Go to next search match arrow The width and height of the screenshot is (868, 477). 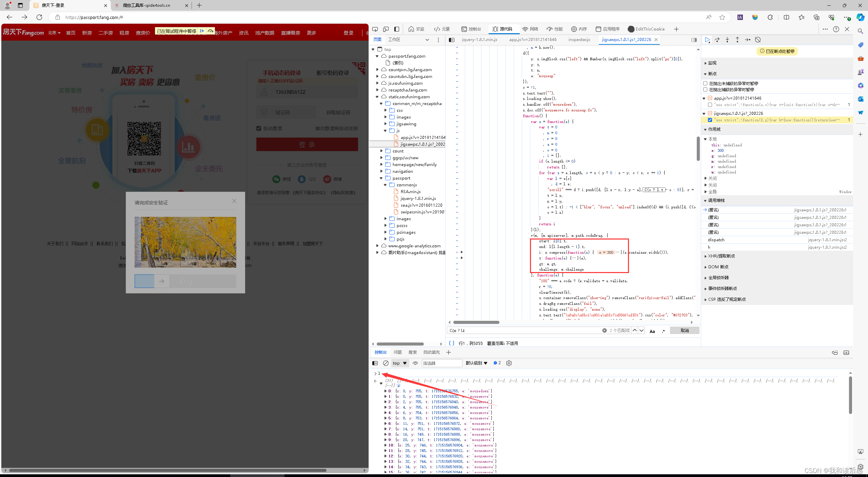click(642, 330)
